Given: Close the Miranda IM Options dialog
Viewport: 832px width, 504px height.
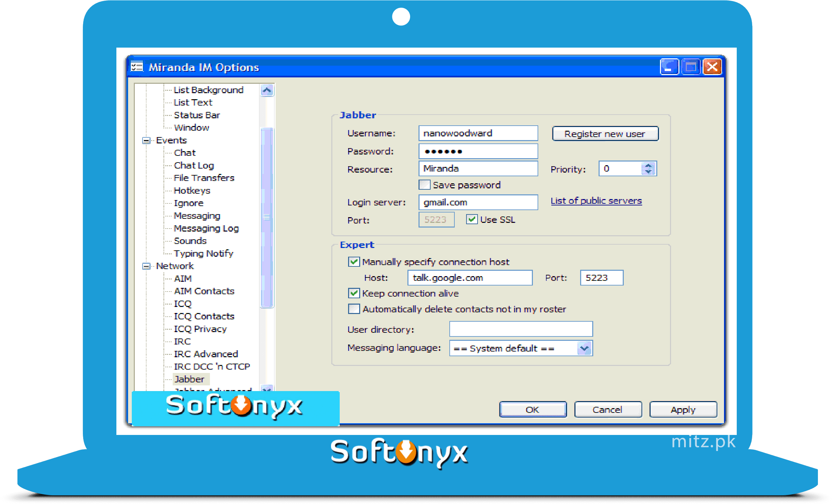Looking at the screenshot, I should pos(712,67).
